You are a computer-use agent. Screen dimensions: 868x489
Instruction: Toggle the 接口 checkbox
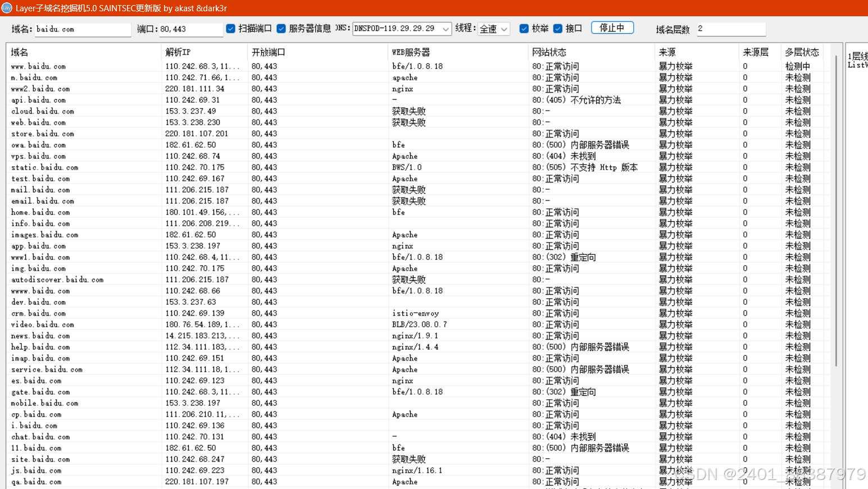pyautogui.click(x=558, y=29)
